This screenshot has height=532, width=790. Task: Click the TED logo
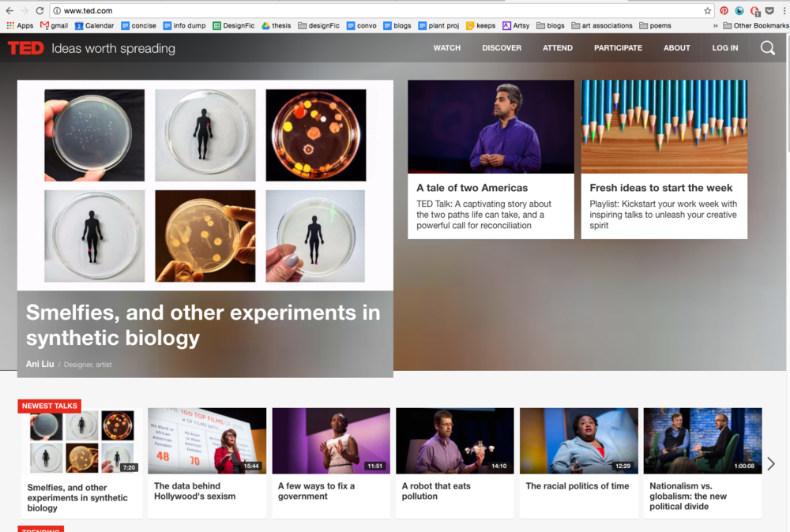pos(26,48)
